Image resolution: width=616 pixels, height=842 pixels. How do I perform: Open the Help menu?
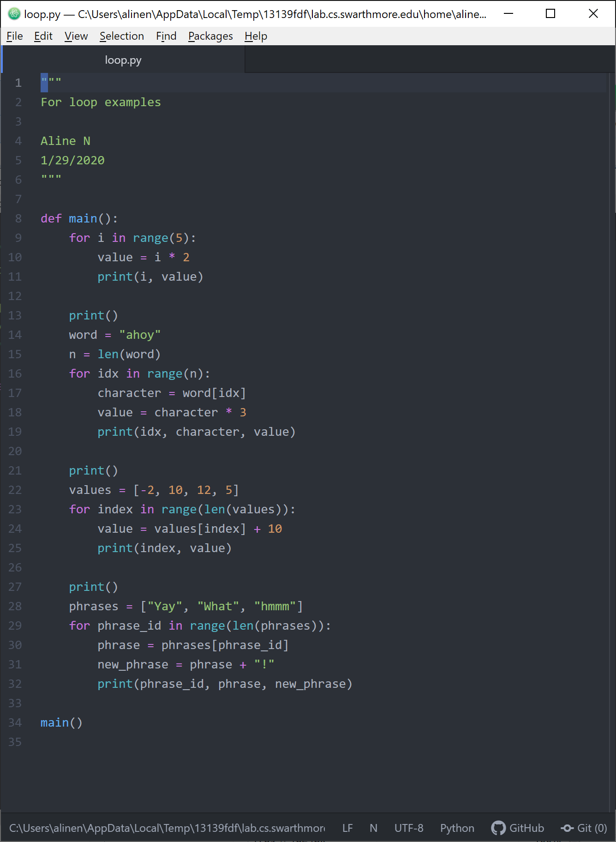(256, 36)
